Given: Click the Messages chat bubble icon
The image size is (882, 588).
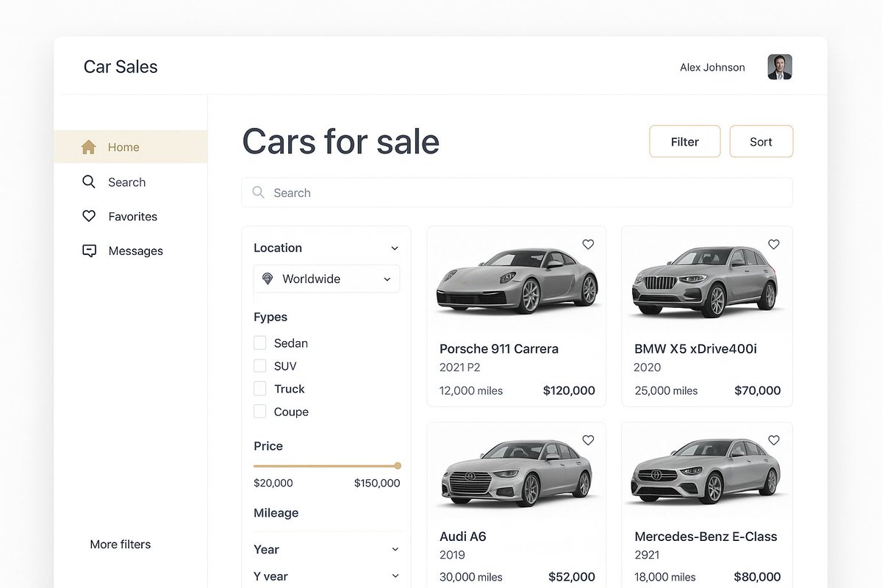Looking at the screenshot, I should (x=89, y=251).
